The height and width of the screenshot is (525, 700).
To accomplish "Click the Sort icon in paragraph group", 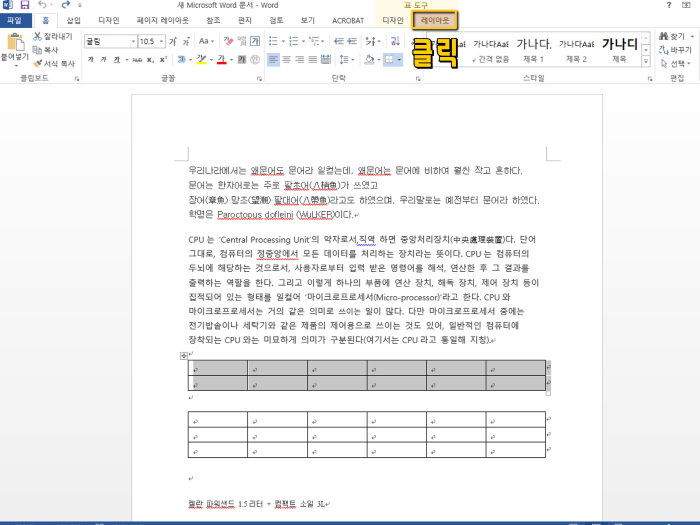I will tap(395, 42).
